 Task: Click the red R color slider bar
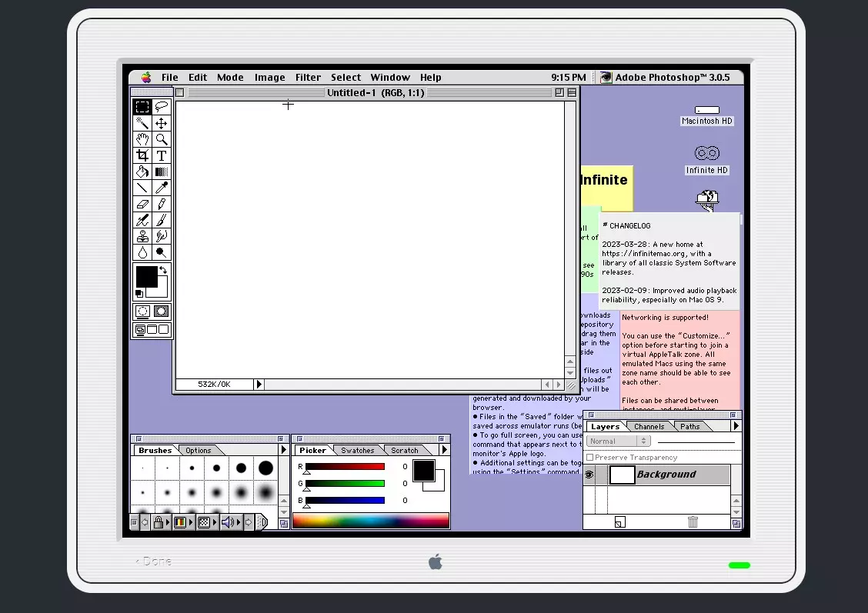[345, 466]
